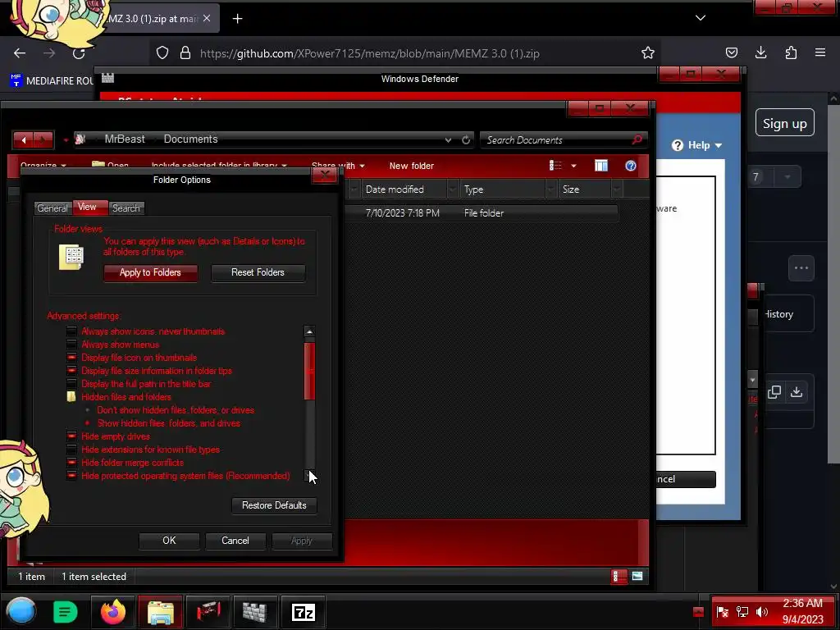This screenshot has height=630, width=840.
Task: Refresh the Documents folder view
Action: (466, 139)
